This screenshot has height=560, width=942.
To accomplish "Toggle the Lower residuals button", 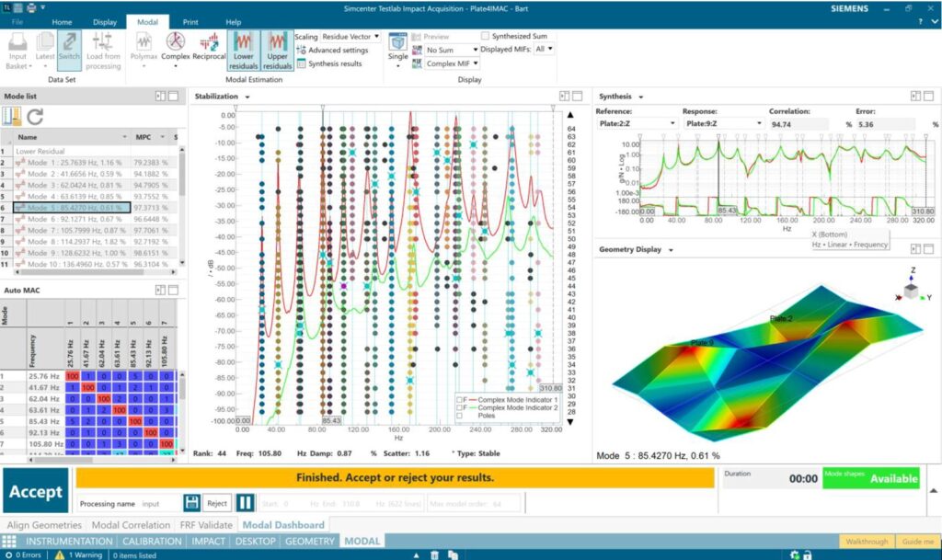I will [x=244, y=50].
